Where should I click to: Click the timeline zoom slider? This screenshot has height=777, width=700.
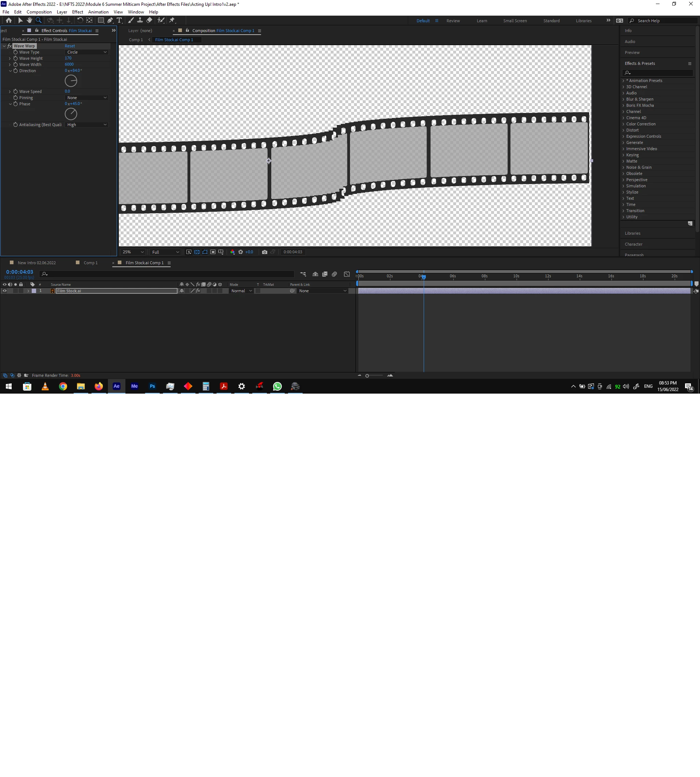coord(367,376)
